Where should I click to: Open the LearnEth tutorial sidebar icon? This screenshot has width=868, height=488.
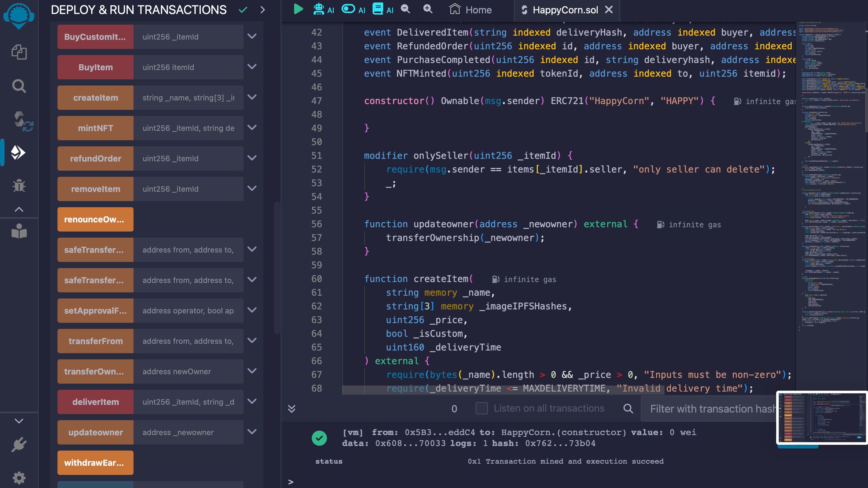(19, 231)
